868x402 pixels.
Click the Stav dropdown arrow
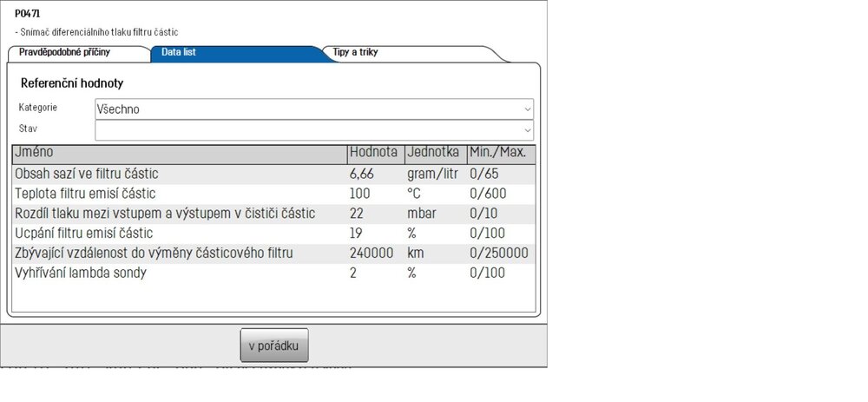click(x=528, y=130)
